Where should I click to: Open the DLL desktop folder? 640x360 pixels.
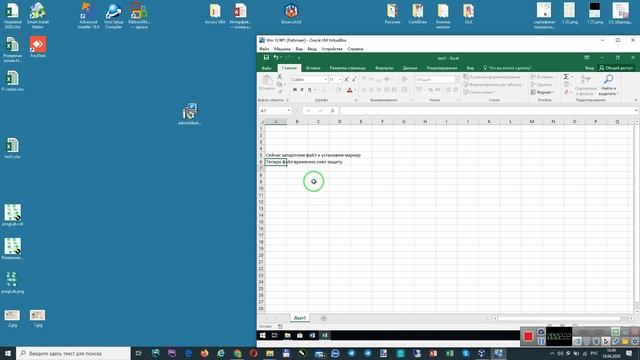coord(469,13)
